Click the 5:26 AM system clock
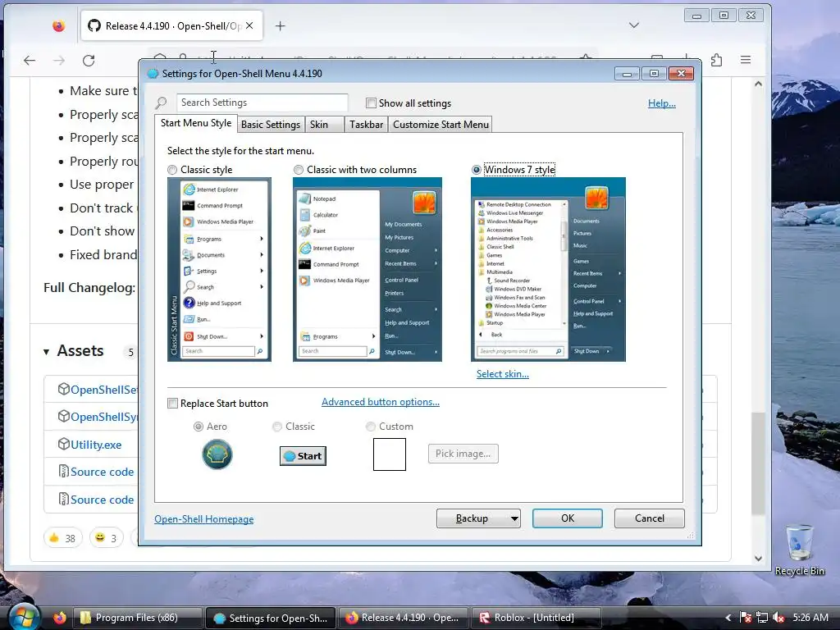This screenshot has height=630, width=840. click(x=810, y=618)
